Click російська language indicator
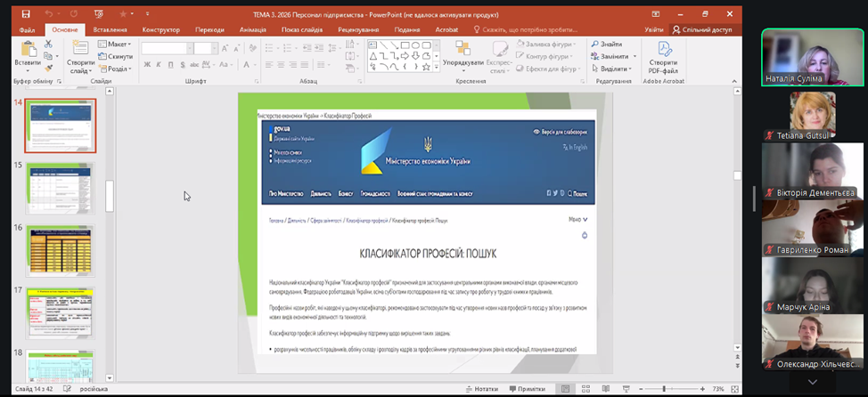The height and width of the screenshot is (397, 868). 94,389
